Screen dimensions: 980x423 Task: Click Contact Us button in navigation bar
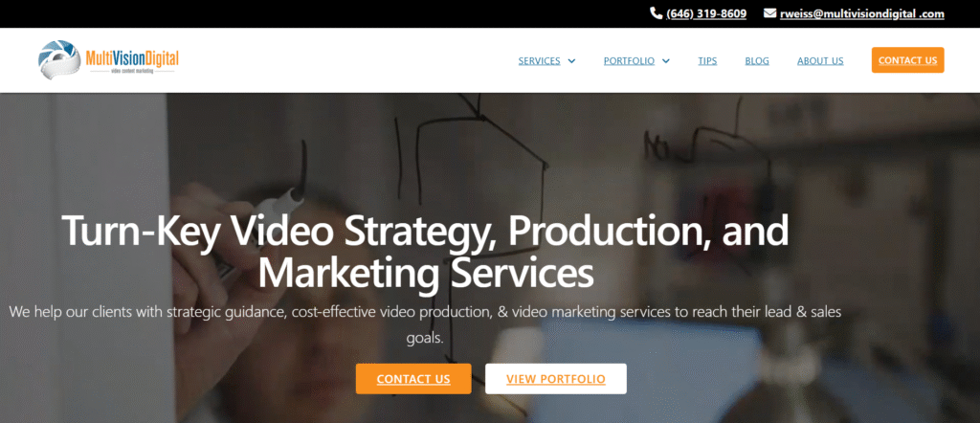pos(907,60)
